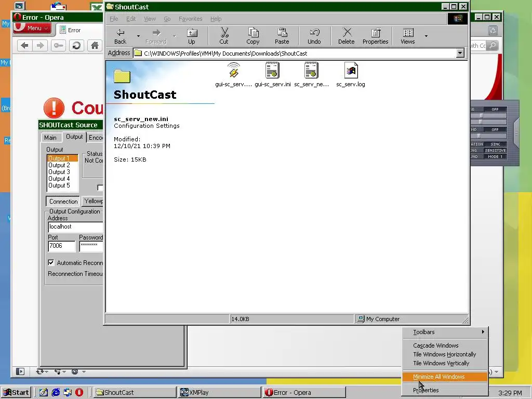The image size is (532, 399).
Task: Click the localhost address field
Action: [x=75, y=227]
